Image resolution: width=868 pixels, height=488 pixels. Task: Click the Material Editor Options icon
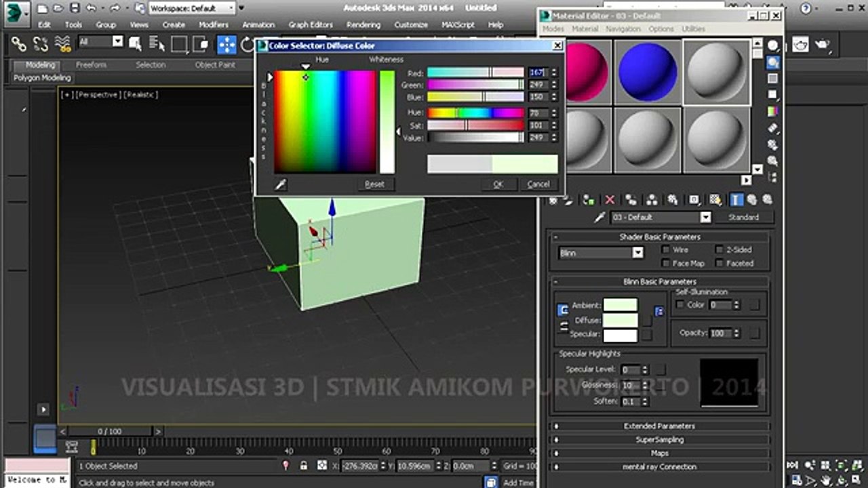[x=773, y=144]
